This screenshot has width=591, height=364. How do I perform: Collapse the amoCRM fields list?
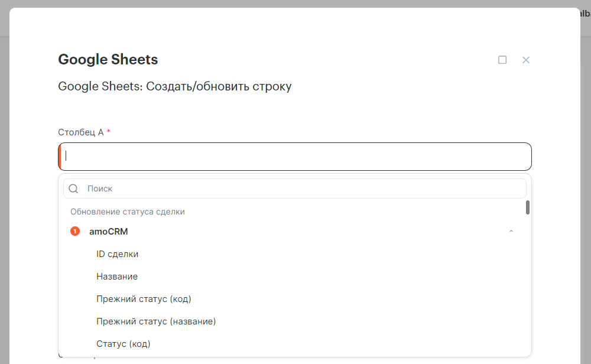coord(511,232)
